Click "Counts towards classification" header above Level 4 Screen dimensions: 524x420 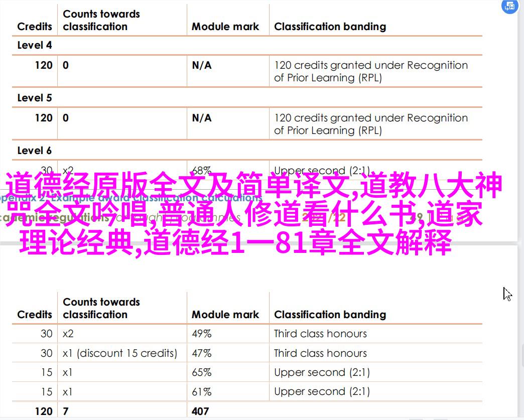tap(101, 20)
